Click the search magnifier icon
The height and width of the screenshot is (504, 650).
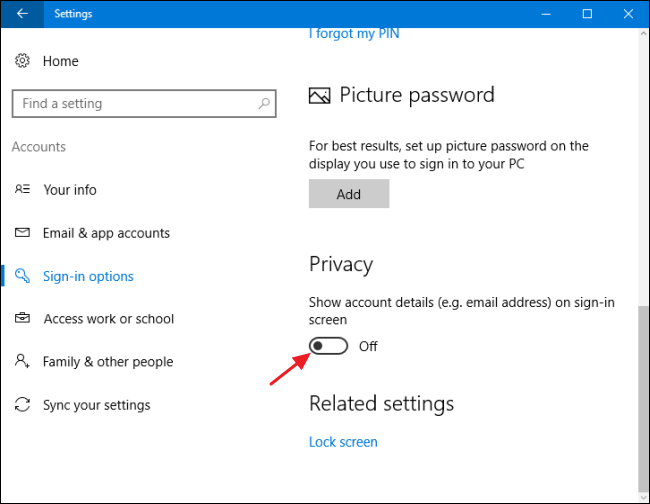[264, 103]
